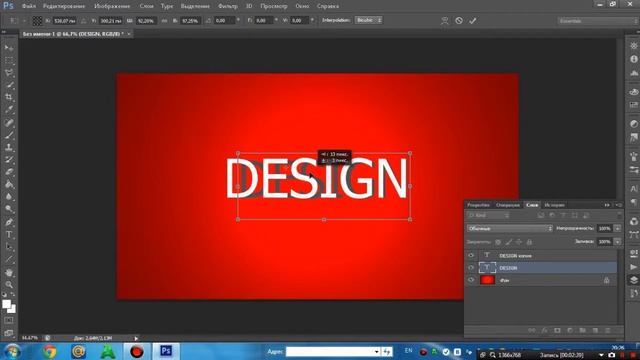
Task: Switch to warp mode icon
Action: click(444, 20)
